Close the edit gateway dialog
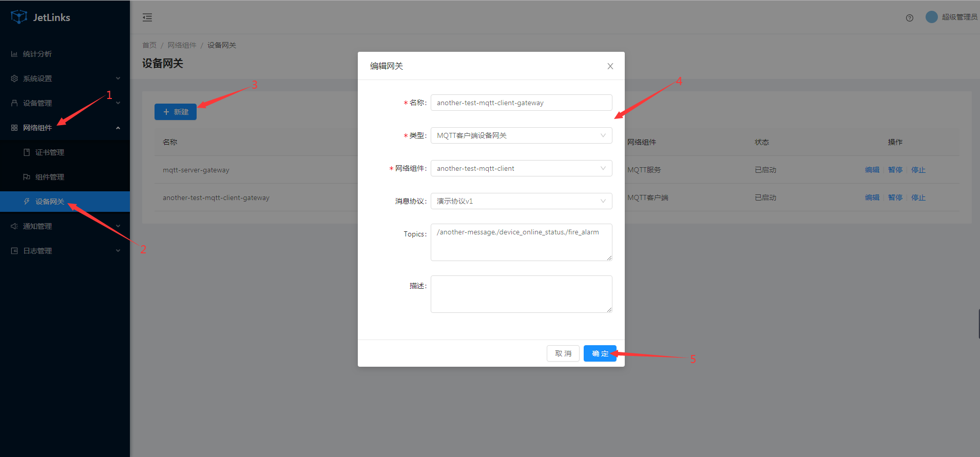 coord(610,66)
